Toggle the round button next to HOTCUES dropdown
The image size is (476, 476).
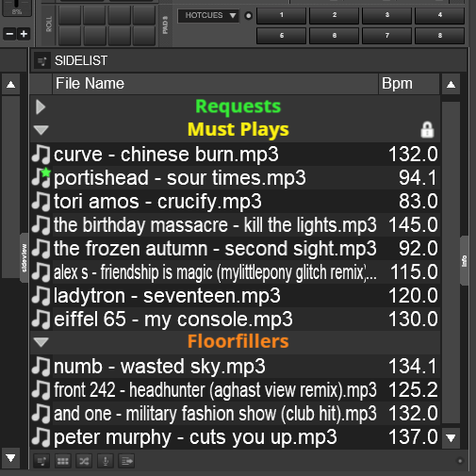(248, 15)
